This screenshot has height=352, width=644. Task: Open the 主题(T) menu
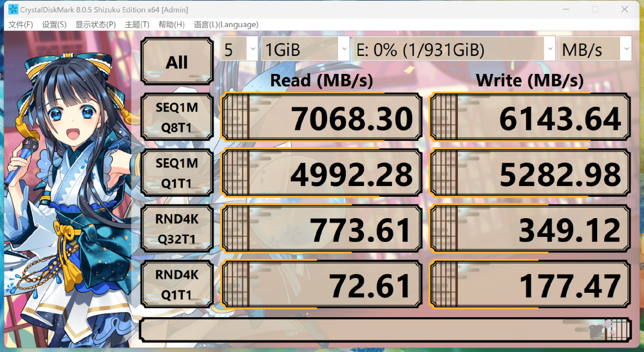coord(137,24)
